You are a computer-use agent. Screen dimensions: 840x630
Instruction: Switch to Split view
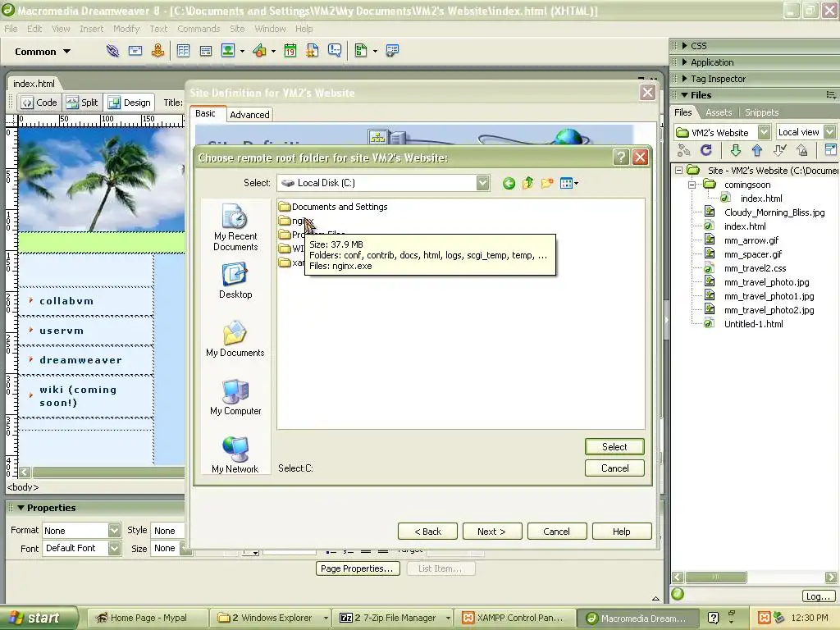[83, 103]
